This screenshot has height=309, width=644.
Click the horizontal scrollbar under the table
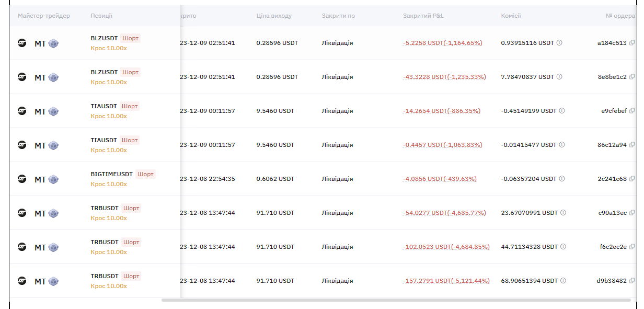tap(396, 300)
